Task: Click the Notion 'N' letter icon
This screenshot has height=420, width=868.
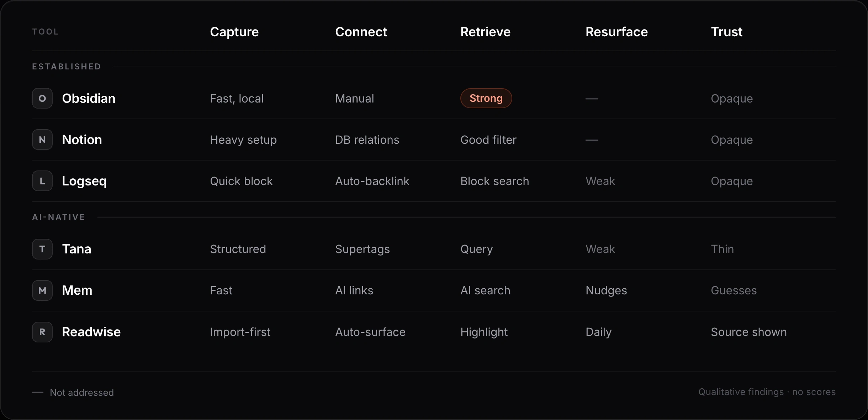Action: coord(42,140)
